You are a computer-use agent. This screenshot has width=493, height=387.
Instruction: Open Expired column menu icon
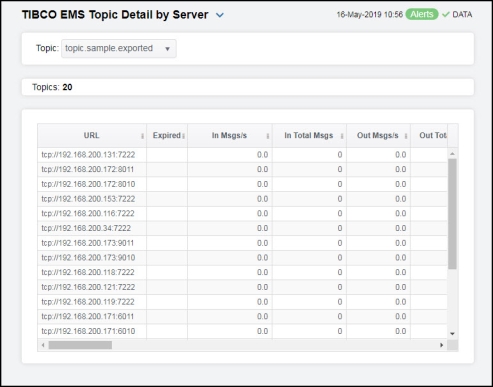(x=184, y=136)
